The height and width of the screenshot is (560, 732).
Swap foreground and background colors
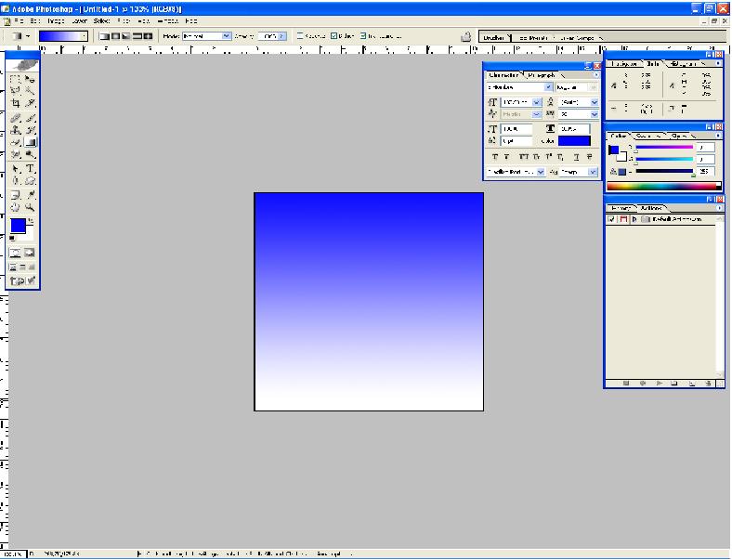click(31, 220)
